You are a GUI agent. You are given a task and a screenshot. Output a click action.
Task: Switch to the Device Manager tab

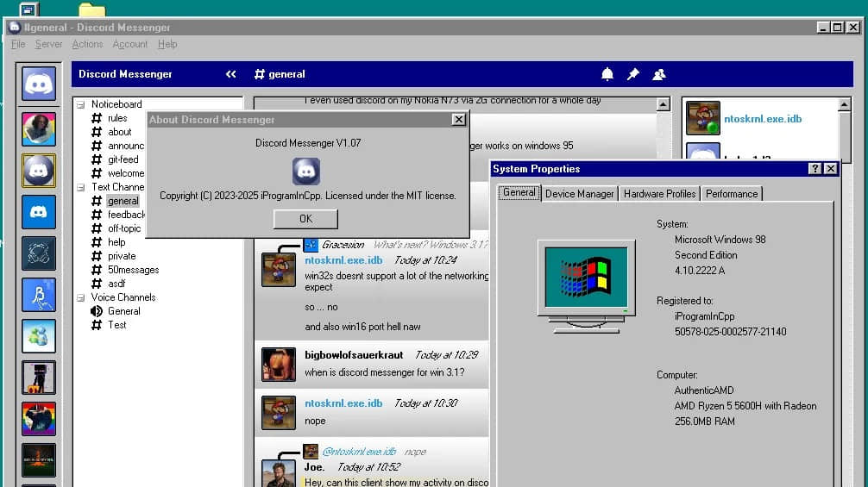(x=580, y=194)
